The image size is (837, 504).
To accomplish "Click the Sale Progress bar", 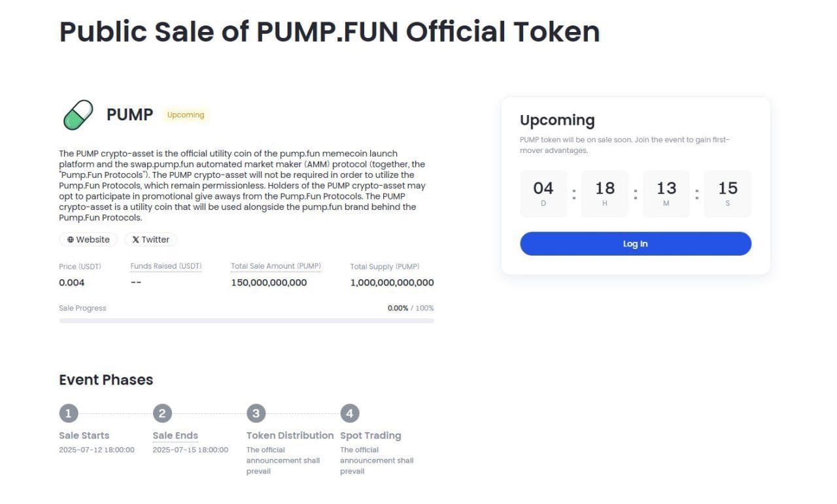I will coord(246,321).
